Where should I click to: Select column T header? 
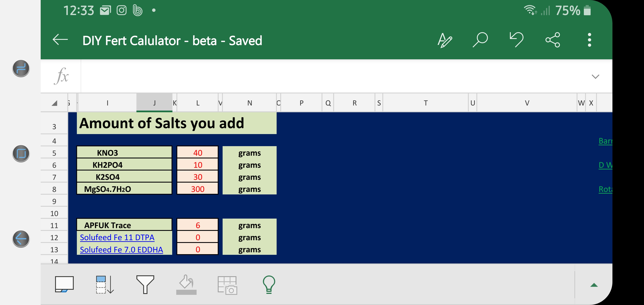coord(426,103)
